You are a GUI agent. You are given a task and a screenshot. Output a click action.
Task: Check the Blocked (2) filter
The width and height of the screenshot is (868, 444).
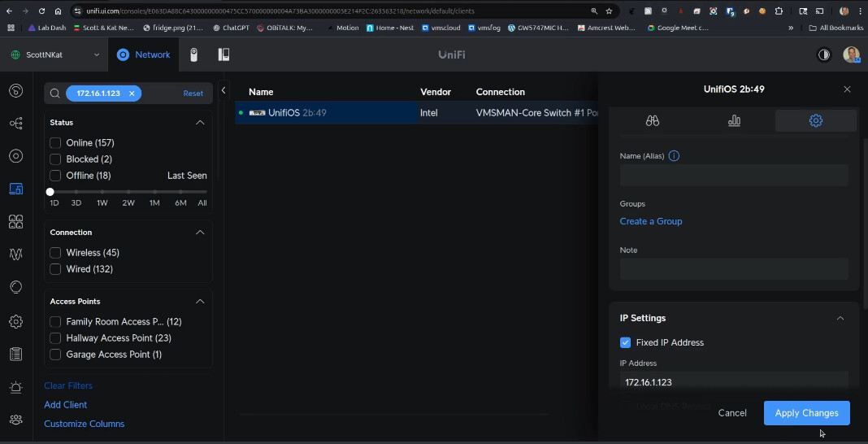coord(55,159)
